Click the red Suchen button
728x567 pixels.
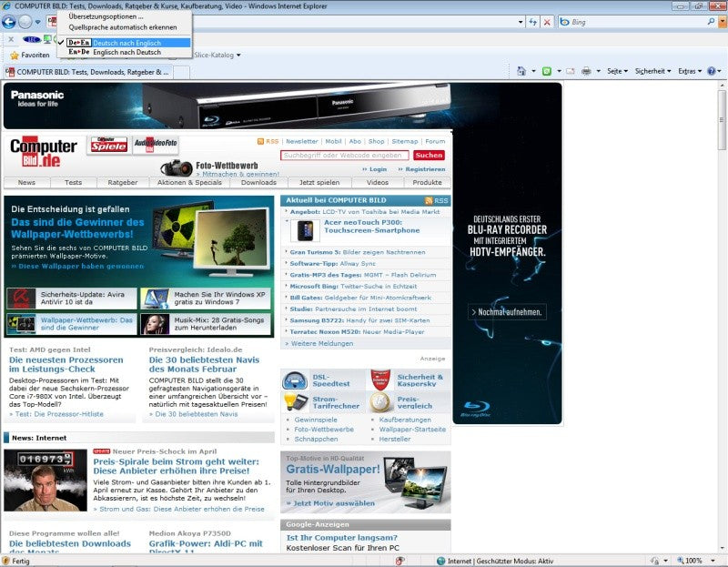[x=429, y=155]
